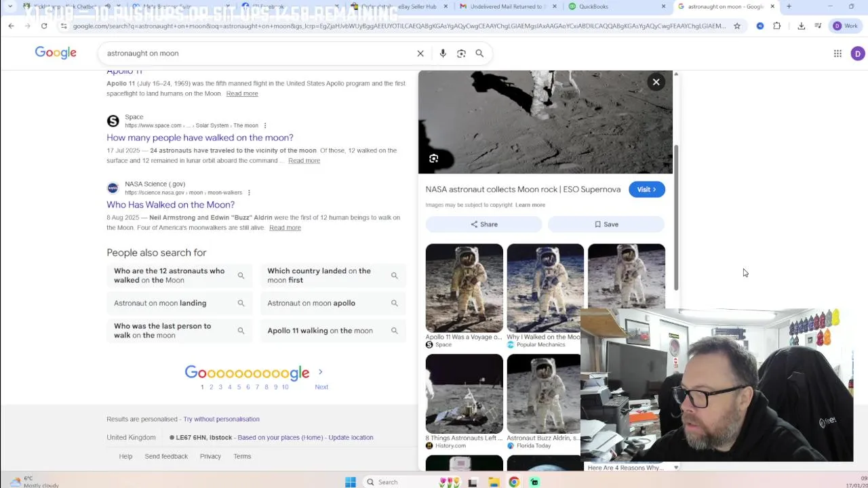The width and height of the screenshot is (868, 488).
Task: Click Next results page link
Action: pos(321,387)
